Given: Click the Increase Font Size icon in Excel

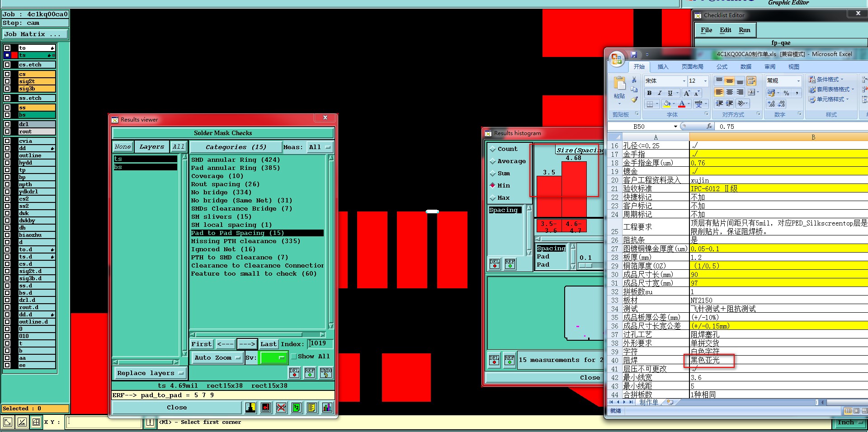Looking at the screenshot, I should coord(687,93).
